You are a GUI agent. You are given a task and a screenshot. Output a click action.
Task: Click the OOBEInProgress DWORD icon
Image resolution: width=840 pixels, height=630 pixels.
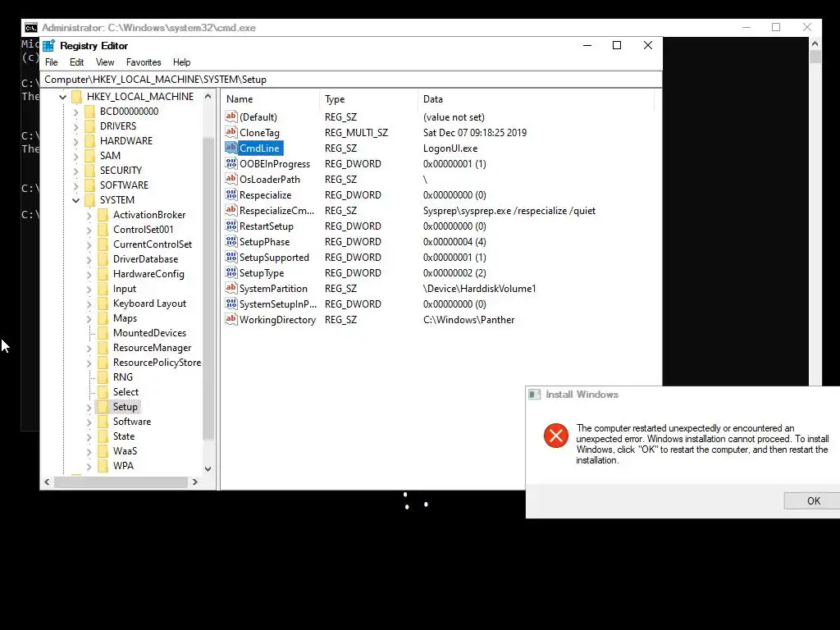231,163
